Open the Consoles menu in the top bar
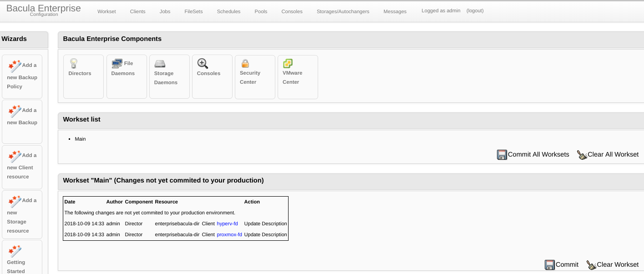The width and height of the screenshot is (644, 274). [292, 11]
